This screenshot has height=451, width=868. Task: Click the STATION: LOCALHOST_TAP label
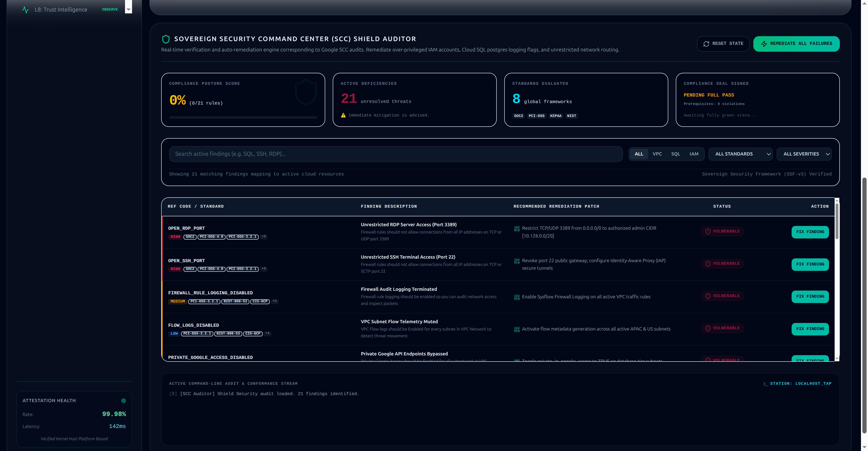click(x=801, y=384)
